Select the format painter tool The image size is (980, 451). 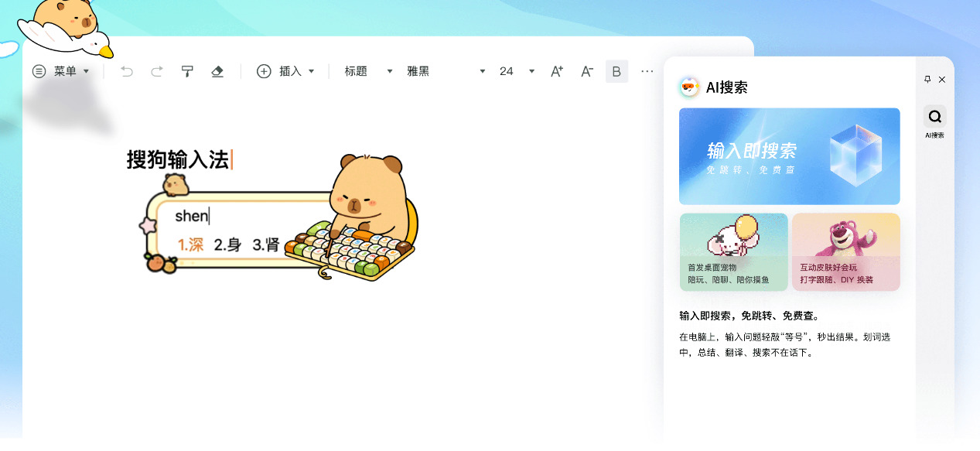[x=187, y=71]
